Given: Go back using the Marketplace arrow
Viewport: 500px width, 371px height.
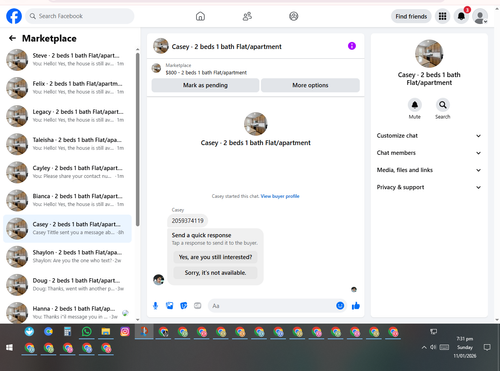Looking at the screenshot, I should 12,38.
